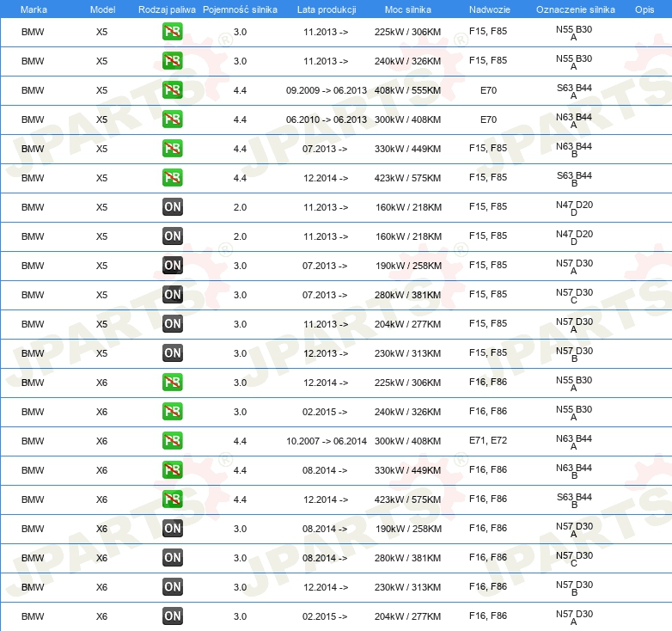Click X6 model in the 08.2014 190kW row

coord(101,529)
